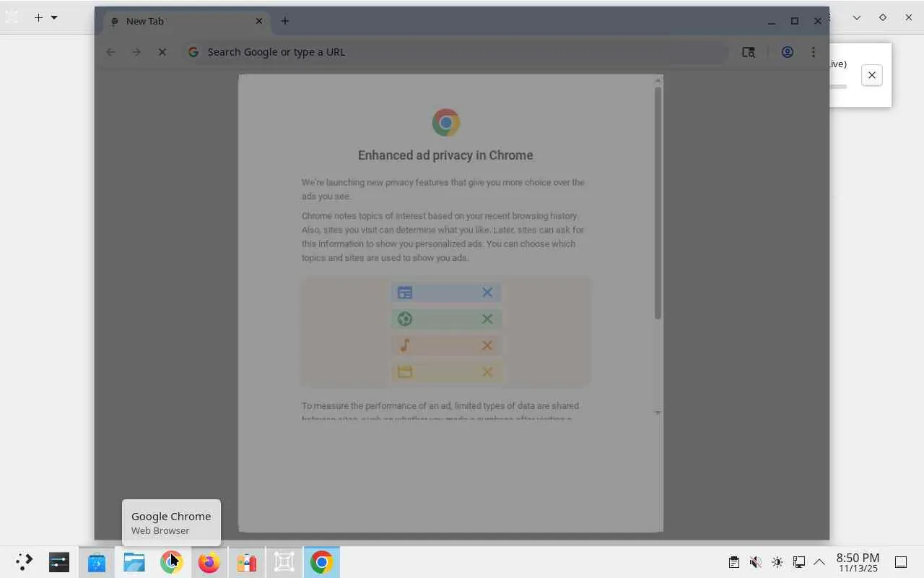
Task: Maximize the Chrome window
Action: click(x=795, y=21)
